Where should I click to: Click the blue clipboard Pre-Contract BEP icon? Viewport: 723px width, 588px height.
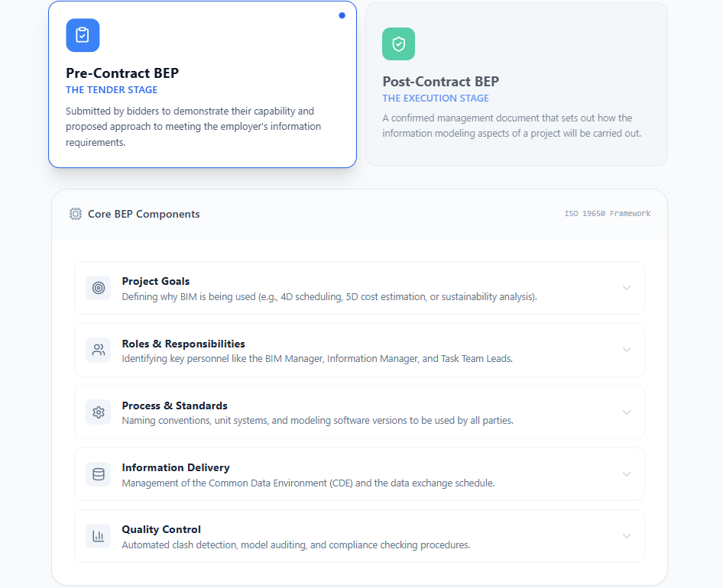pyautogui.click(x=83, y=35)
